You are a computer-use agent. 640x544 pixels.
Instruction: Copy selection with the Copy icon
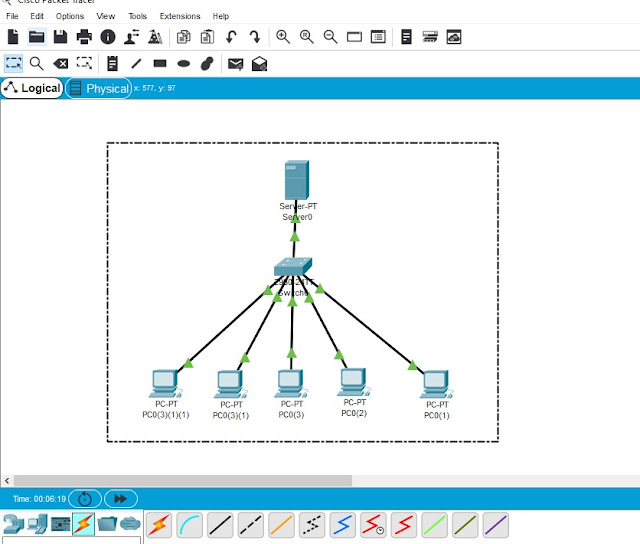[184, 37]
